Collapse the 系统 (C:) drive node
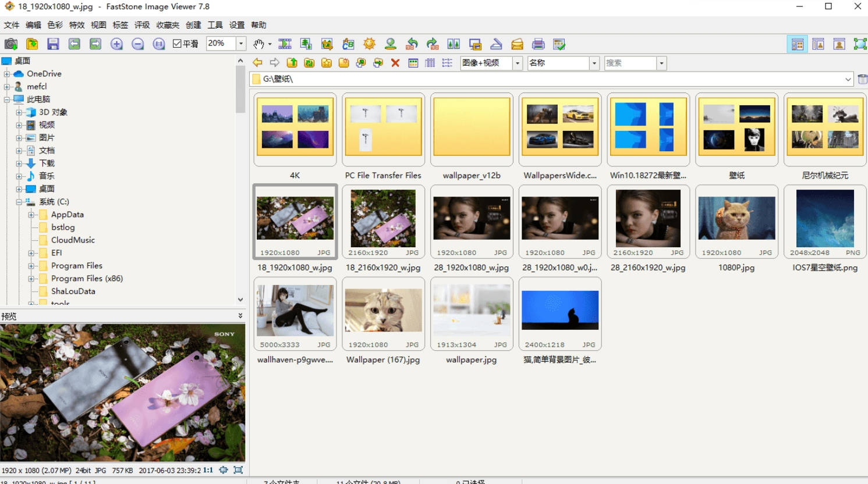 coord(19,202)
